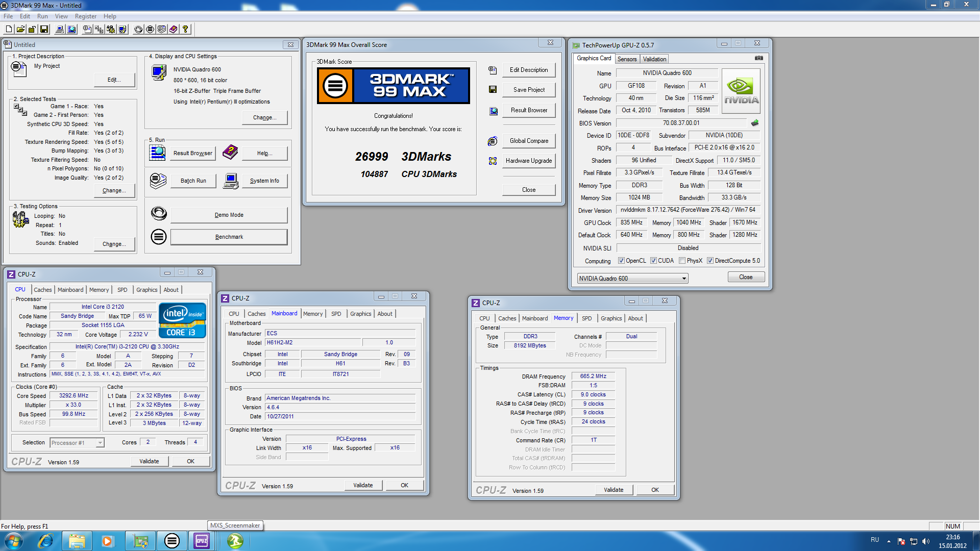This screenshot has width=980, height=551.
Task: Open the File menu
Action: pos(8,16)
